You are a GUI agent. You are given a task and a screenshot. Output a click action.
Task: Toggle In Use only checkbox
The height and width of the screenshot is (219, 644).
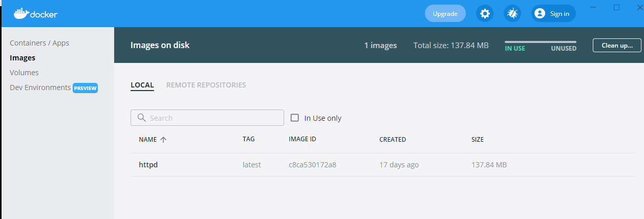pyautogui.click(x=295, y=118)
